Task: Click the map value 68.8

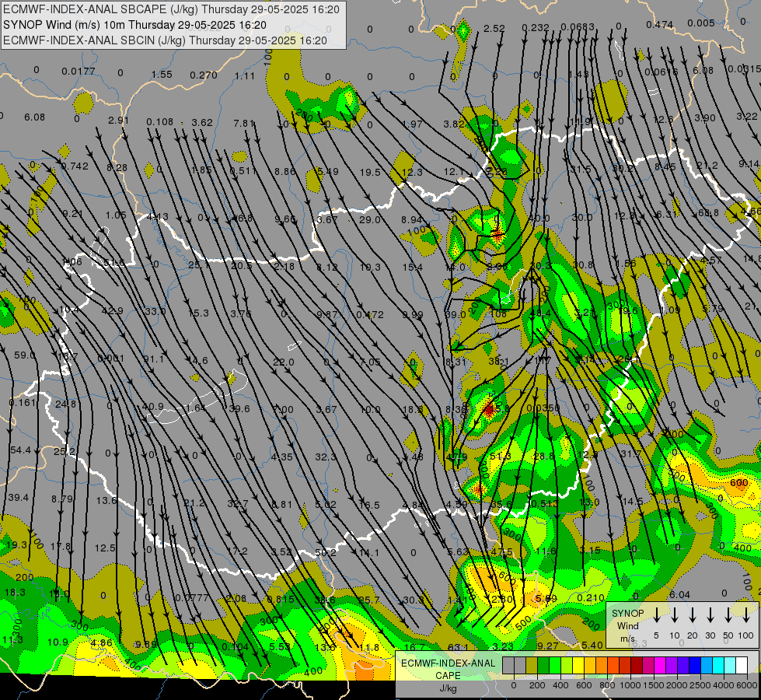Action: click(709, 213)
